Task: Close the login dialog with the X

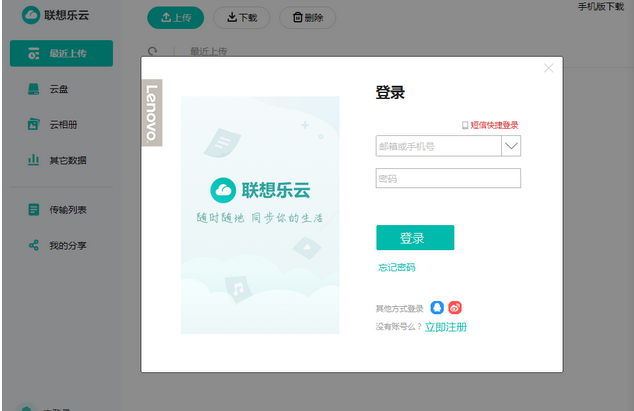Action: tap(549, 68)
